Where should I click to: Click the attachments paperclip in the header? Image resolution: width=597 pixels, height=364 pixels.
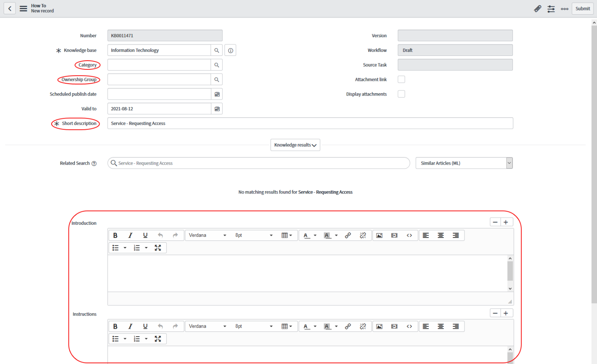click(537, 8)
